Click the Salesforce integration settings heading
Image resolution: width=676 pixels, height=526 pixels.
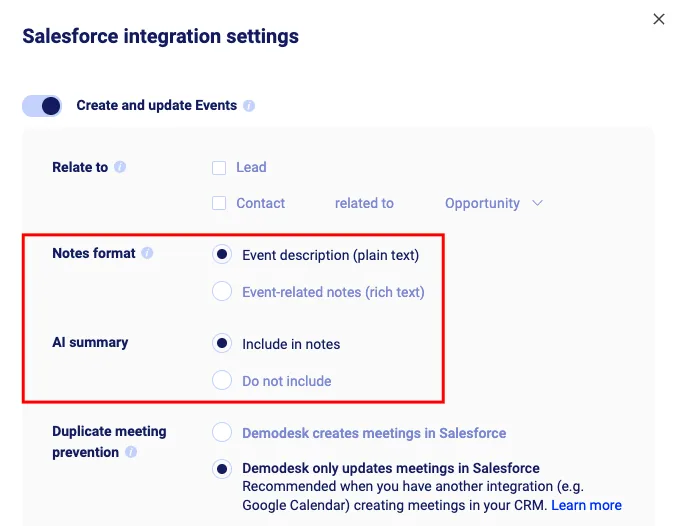160,36
